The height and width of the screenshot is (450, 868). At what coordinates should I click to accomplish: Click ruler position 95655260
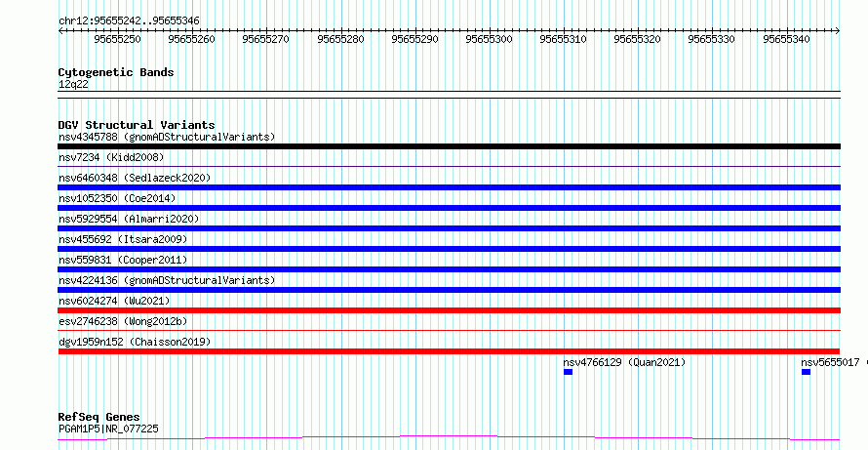[191, 39]
